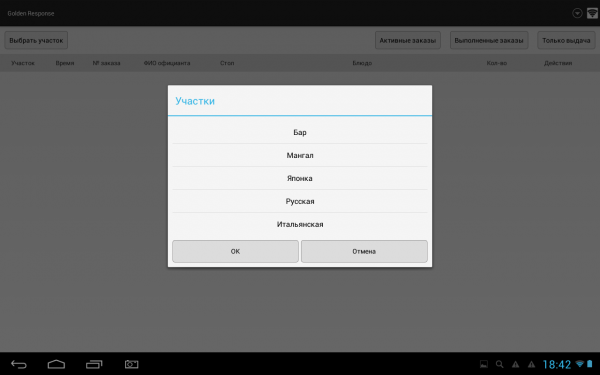Tap the Wi-Fi icon in the top-right corner
The width and height of the screenshot is (600, 375).
[x=592, y=13]
